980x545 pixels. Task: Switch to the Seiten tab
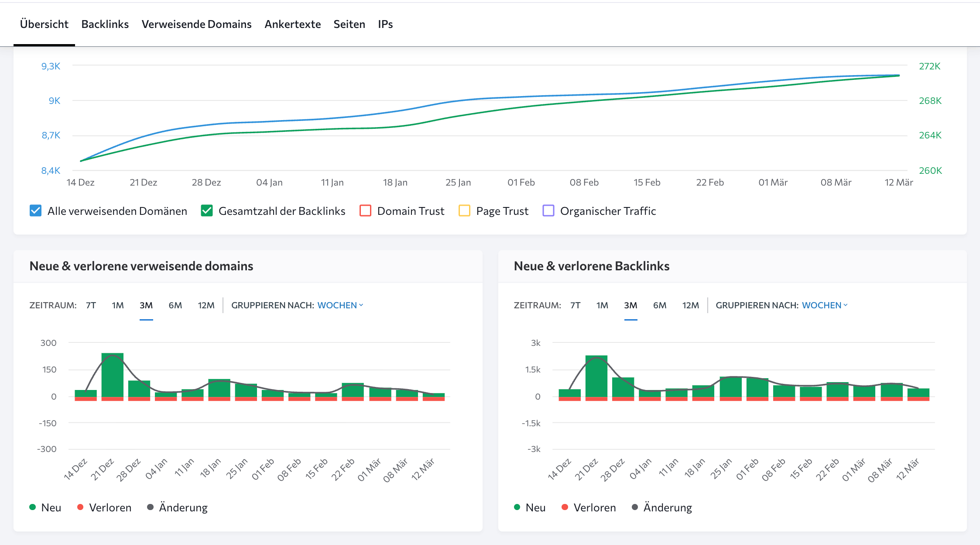coord(349,24)
